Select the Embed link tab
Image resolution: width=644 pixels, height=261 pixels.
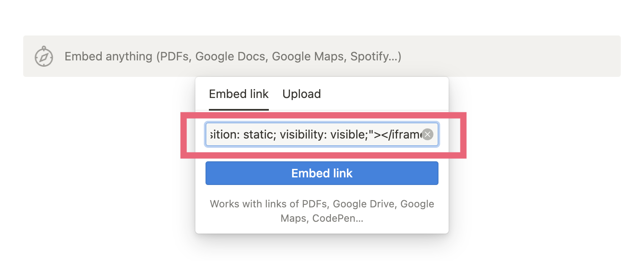point(239,94)
